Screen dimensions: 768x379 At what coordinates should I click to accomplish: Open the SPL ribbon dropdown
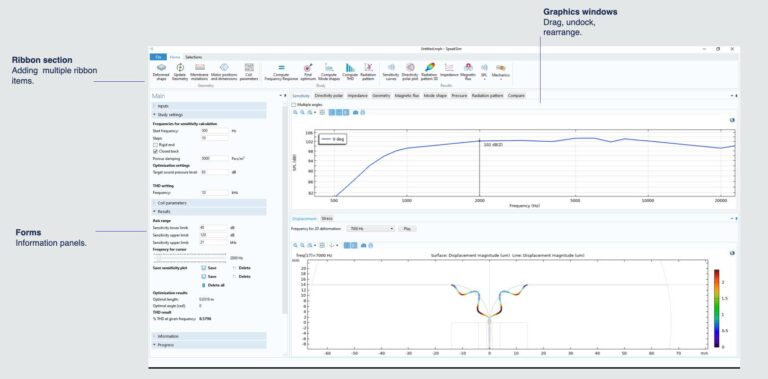coord(484,71)
